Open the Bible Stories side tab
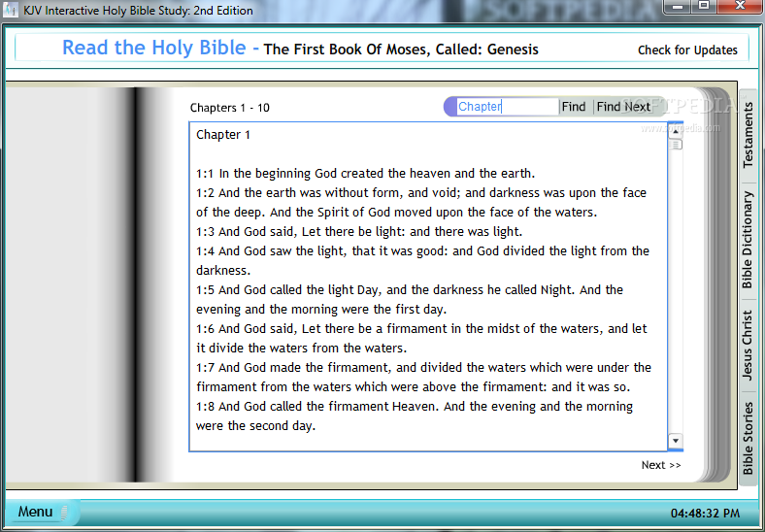Viewport: 765px width, 532px height. 748,438
